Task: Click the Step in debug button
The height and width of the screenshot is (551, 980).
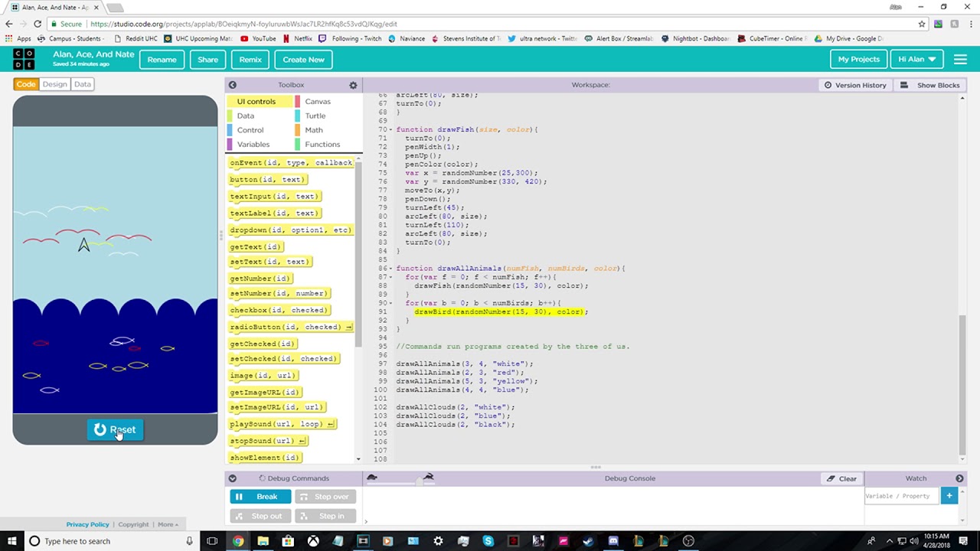Action: coord(325,516)
